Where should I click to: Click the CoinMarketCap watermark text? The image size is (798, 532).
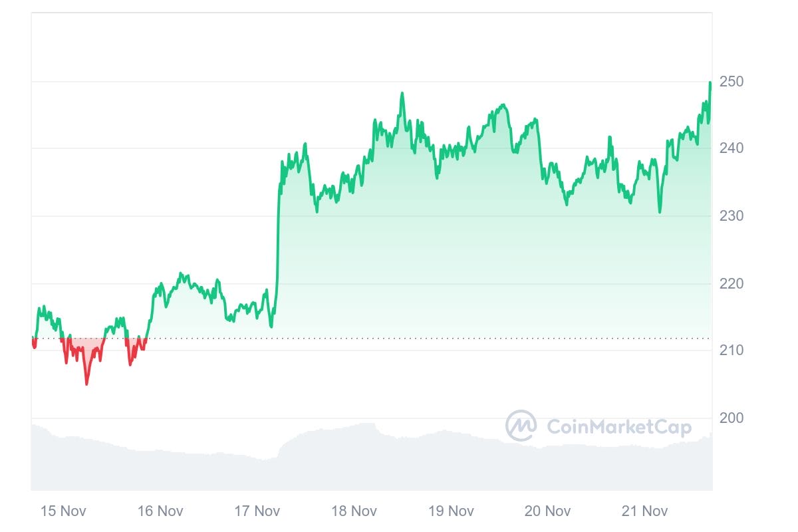618,426
